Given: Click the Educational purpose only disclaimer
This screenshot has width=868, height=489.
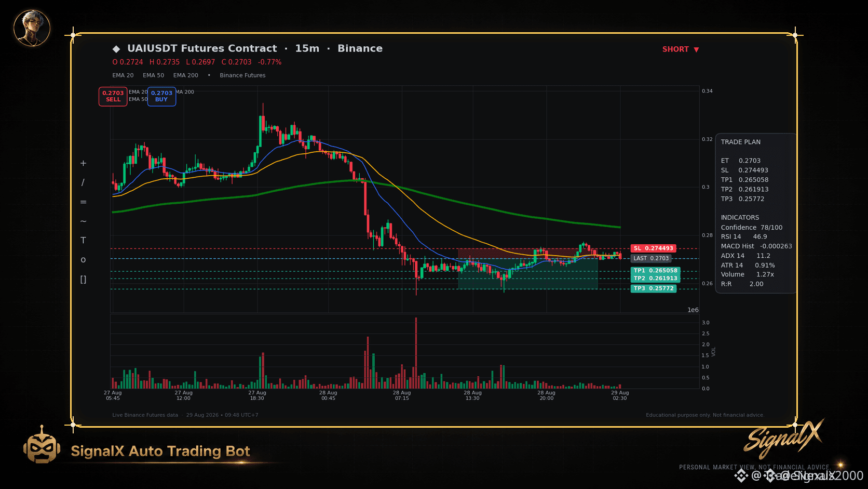Looking at the screenshot, I should click(x=705, y=415).
